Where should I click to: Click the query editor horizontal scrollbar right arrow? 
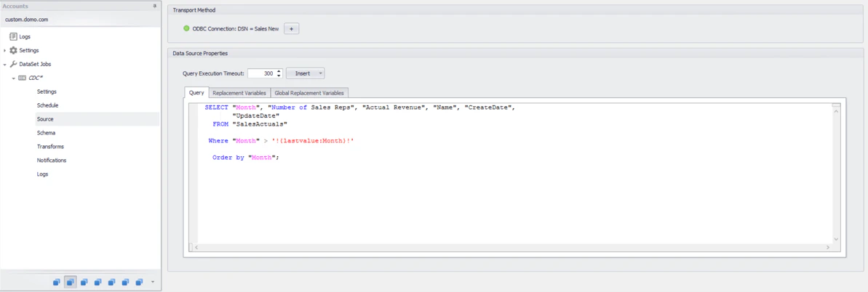[x=828, y=247]
